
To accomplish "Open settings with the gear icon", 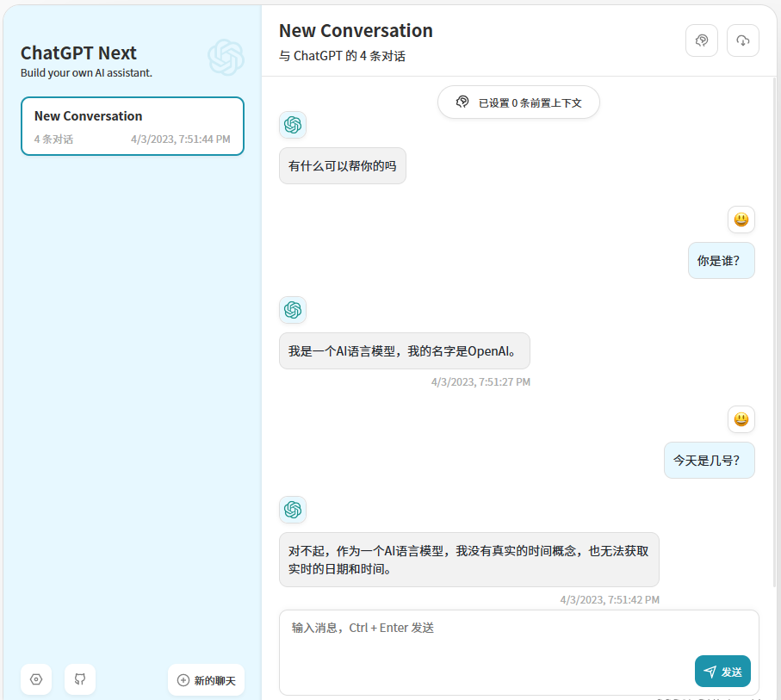I will 35,679.
